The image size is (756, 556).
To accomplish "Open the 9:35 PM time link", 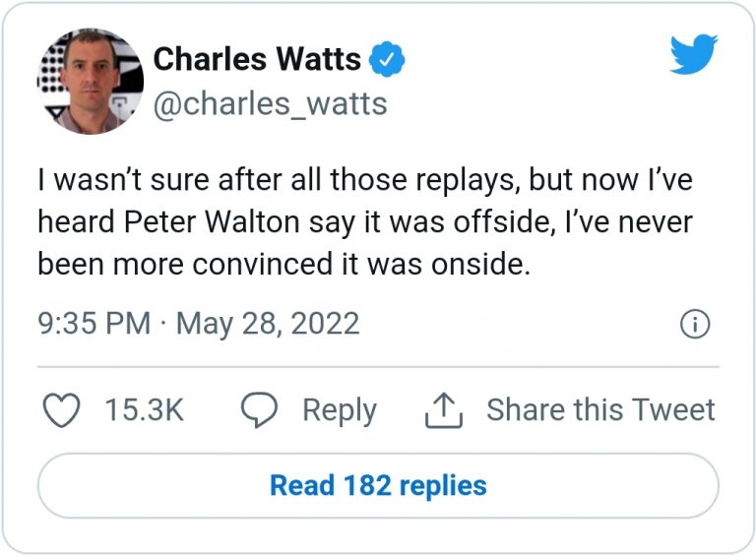I will [94, 323].
